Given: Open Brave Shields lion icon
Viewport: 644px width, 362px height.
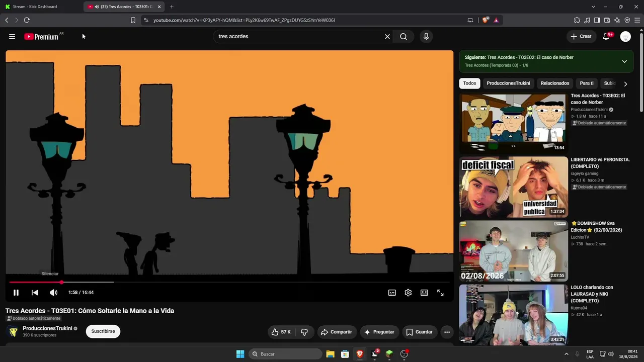Looking at the screenshot, I should [x=485, y=20].
